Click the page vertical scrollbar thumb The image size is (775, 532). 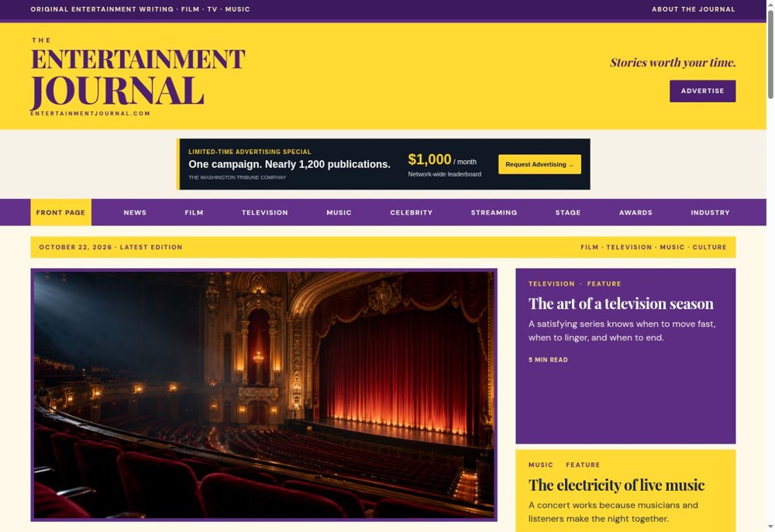coord(770,54)
